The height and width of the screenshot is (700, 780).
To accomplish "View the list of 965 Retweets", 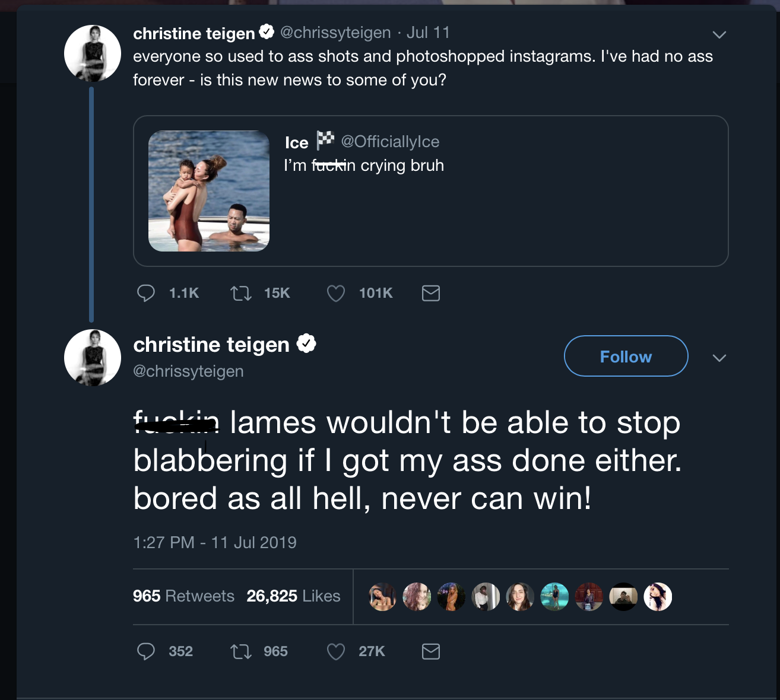I will (x=183, y=596).
